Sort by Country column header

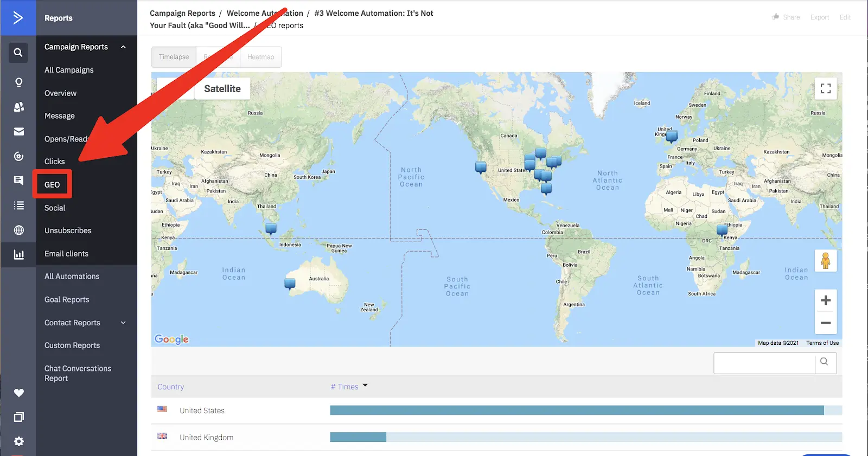[171, 387]
